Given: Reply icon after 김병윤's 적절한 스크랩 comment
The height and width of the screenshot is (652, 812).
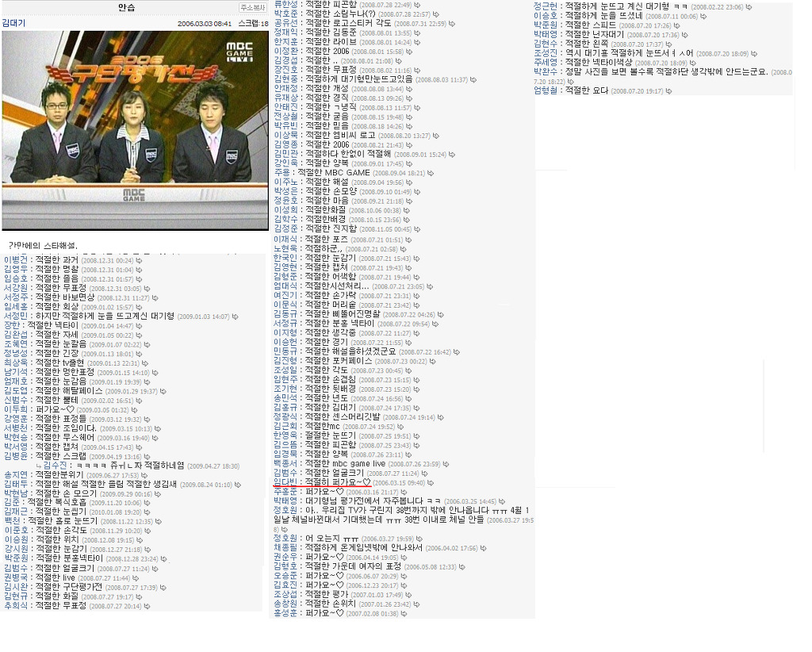Looking at the screenshot, I should (147, 456).
